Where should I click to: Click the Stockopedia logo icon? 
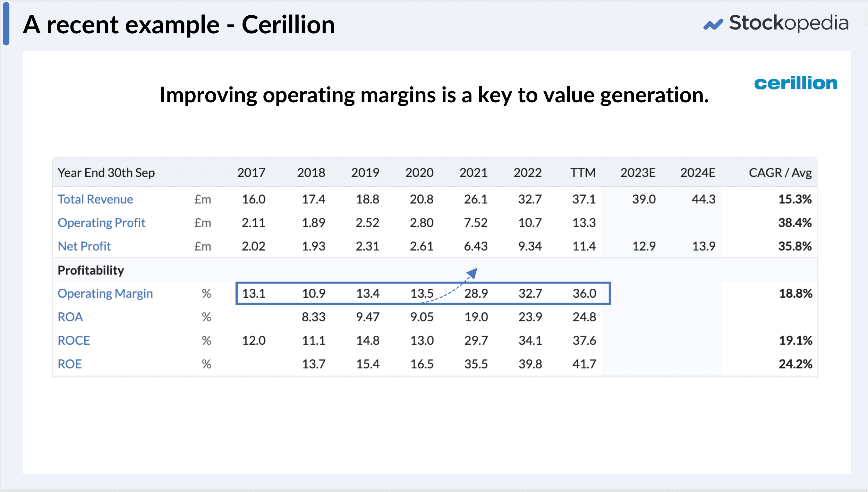coord(713,24)
